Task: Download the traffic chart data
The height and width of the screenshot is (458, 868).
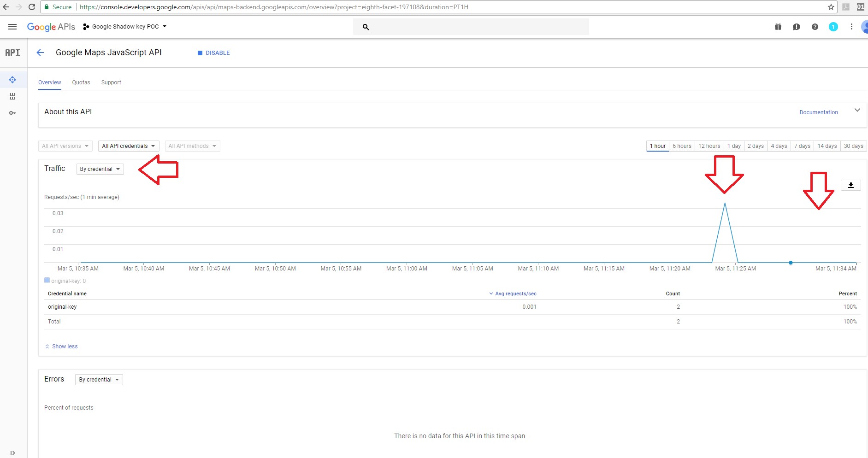Action: click(851, 185)
